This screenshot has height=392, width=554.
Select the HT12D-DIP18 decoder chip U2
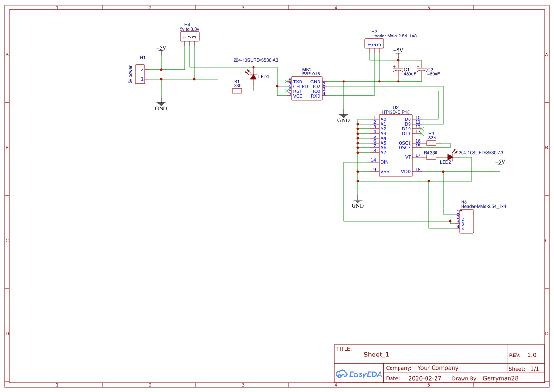(x=396, y=145)
